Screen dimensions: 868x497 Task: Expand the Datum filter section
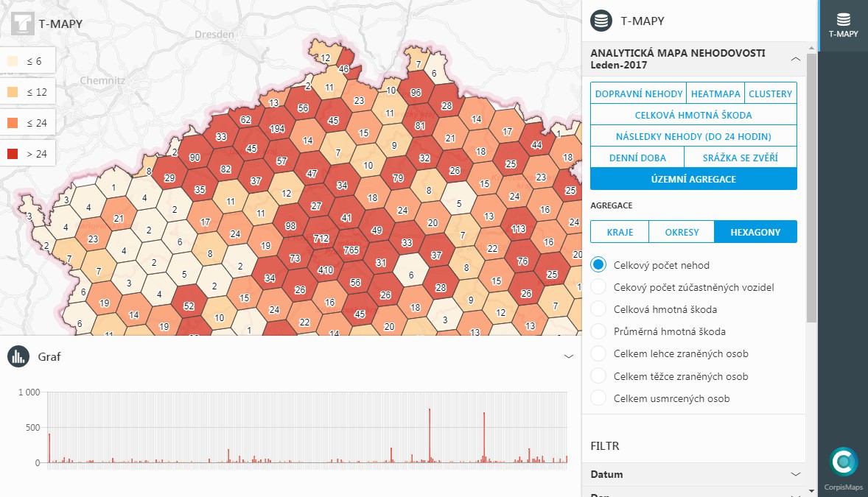(693, 474)
